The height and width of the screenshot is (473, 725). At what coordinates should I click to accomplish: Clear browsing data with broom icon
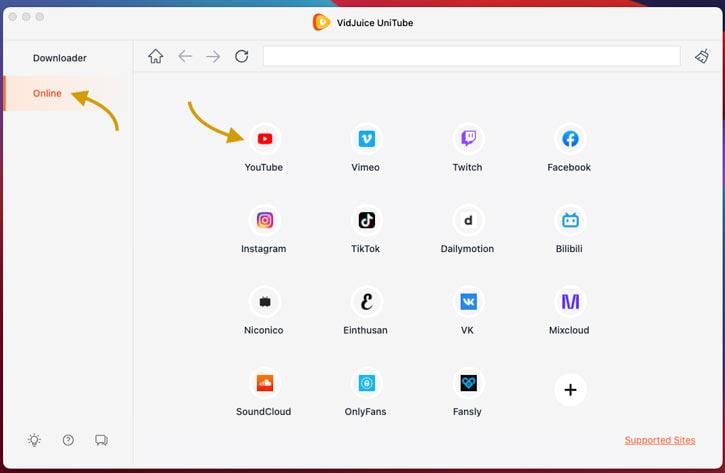[x=702, y=56]
